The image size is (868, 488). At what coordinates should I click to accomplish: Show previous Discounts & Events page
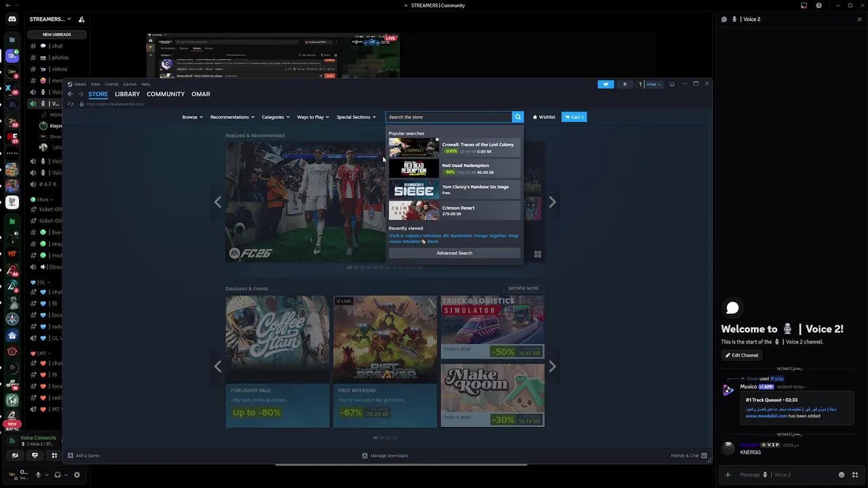(218, 366)
